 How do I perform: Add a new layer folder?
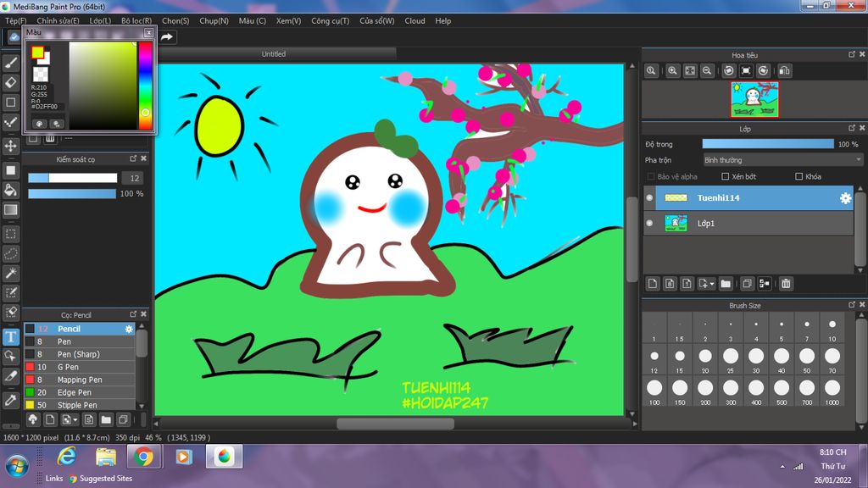click(726, 284)
